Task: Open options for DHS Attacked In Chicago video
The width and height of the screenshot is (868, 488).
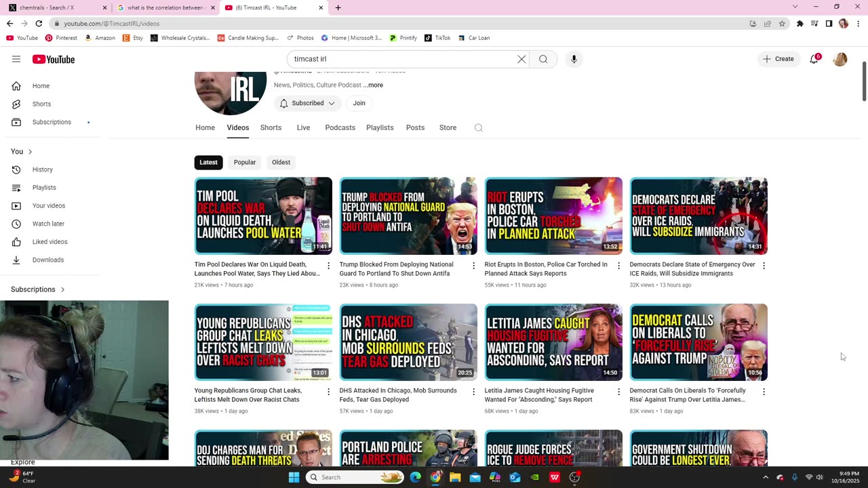Action: point(474,392)
